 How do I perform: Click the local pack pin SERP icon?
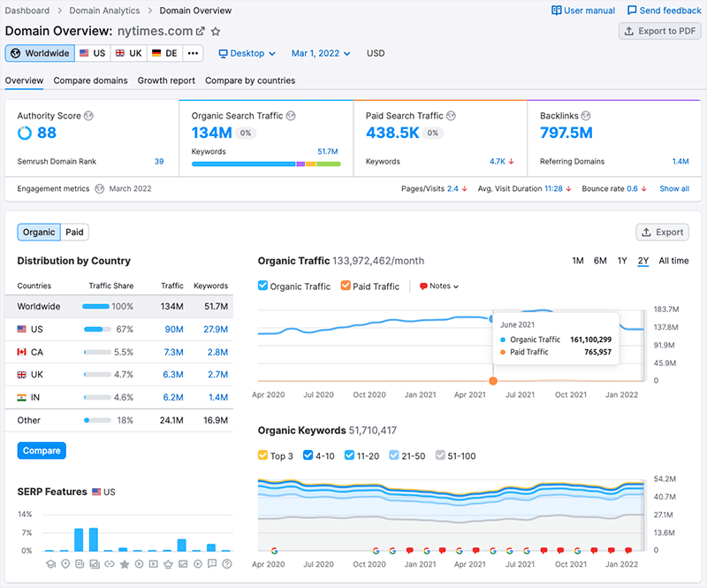[65, 563]
